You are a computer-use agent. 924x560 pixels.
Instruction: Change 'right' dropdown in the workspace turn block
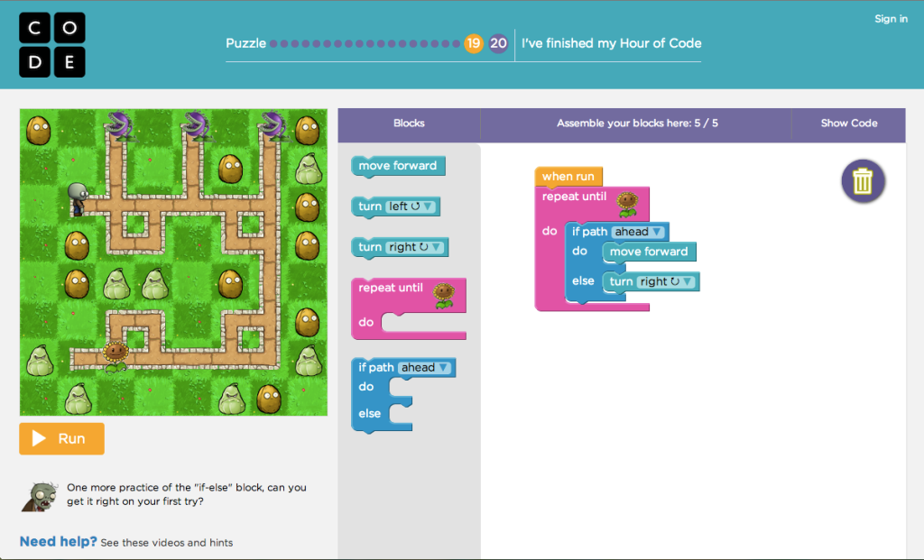tap(667, 281)
